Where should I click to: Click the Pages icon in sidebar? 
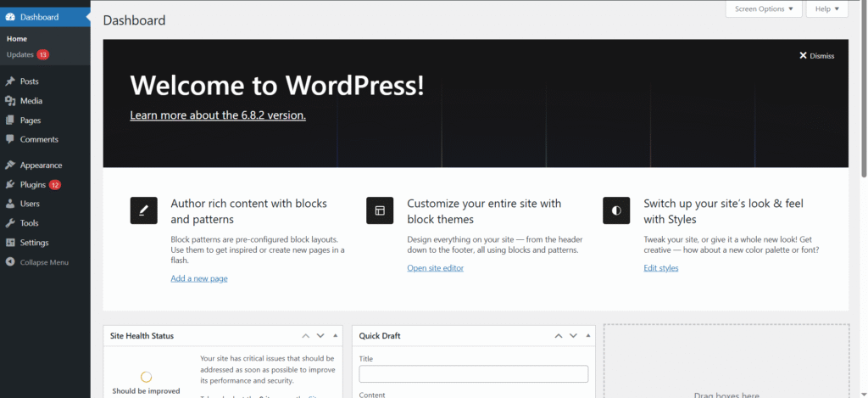[x=10, y=121]
